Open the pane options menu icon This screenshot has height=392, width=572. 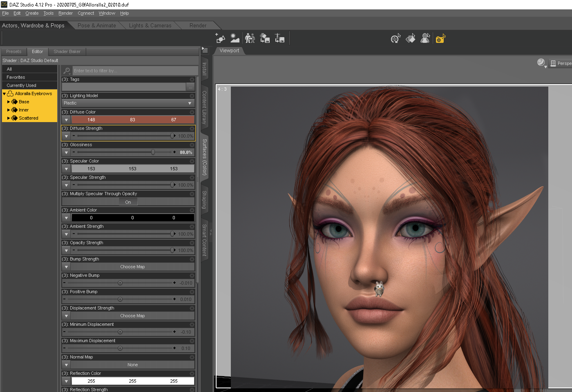point(205,50)
